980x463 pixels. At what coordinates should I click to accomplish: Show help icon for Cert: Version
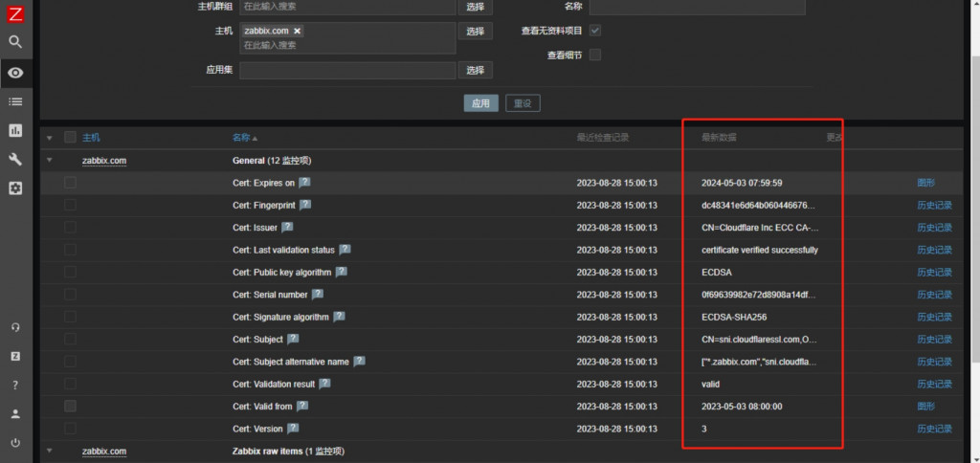(x=293, y=429)
